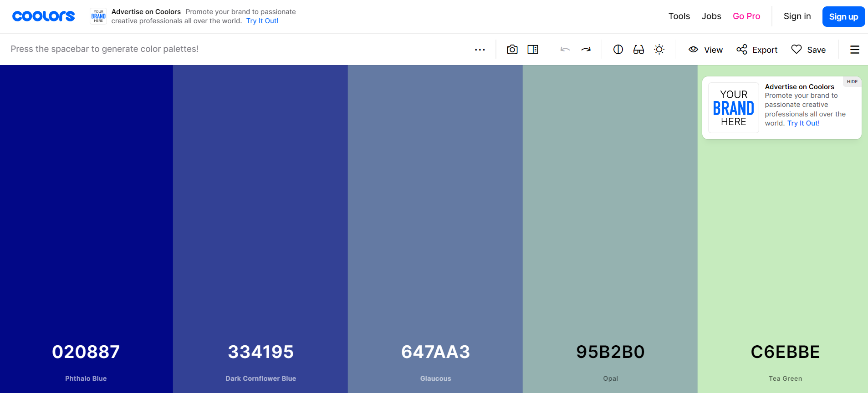The height and width of the screenshot is (393, 868).
Task: Save the palette with the heart button
Action: pos(808,50)
